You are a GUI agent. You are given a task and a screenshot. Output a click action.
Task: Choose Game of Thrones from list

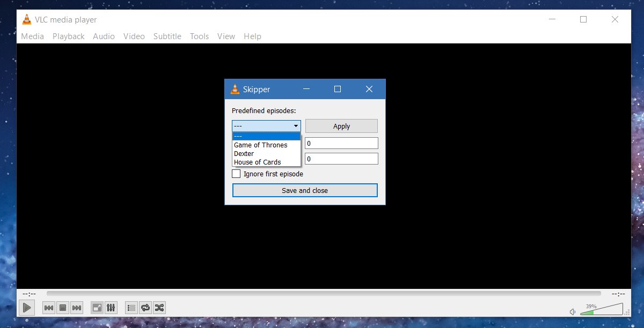pos(266,145)
